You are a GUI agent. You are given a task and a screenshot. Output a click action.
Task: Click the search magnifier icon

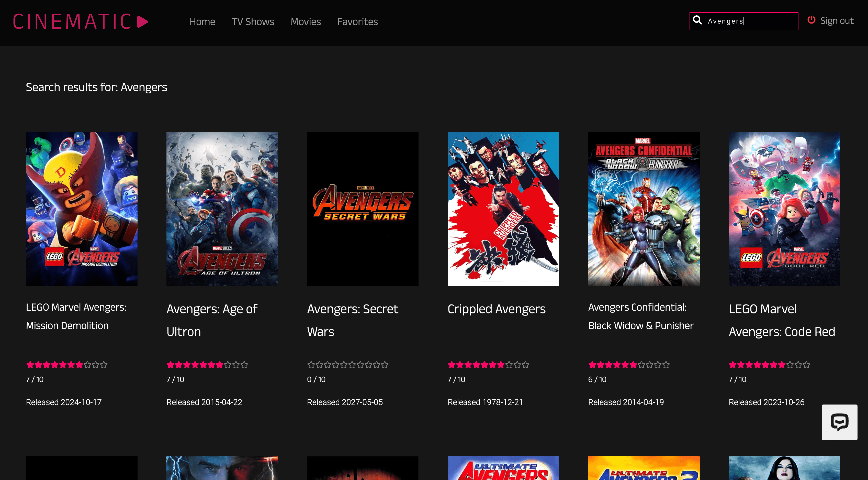[x=697, y=20]
